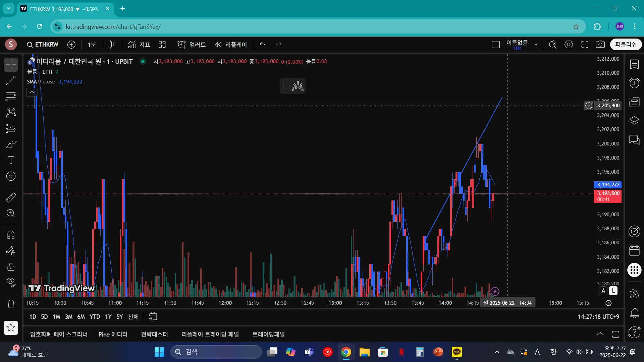Select the trend line drawing tool
Viewport: 644px width, 362px height.
point(11,80)
